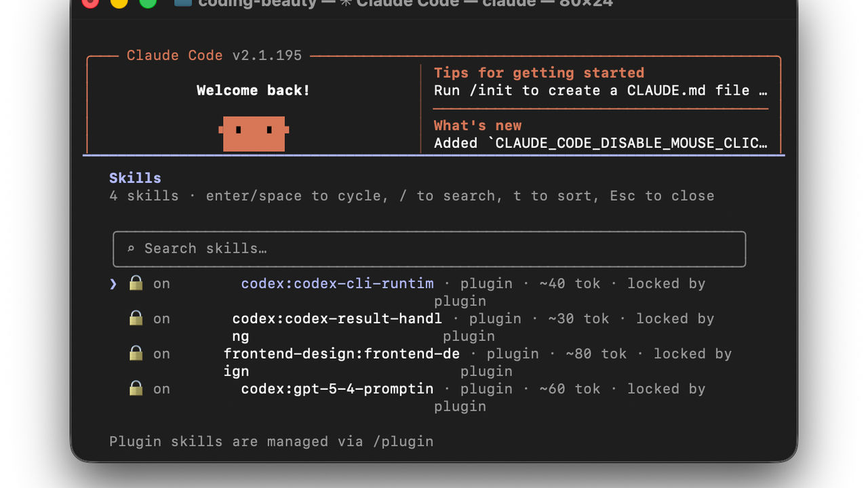
Task: Toggle the 'on' state for codex:gpt-5-4-promptin
Action: 161,389
